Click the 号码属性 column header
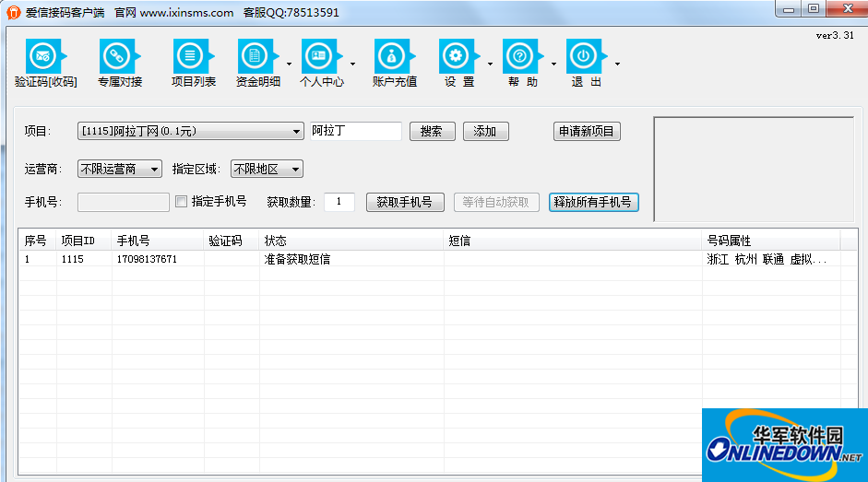Screen dimensions: 868x482 (x=771, y=241)
